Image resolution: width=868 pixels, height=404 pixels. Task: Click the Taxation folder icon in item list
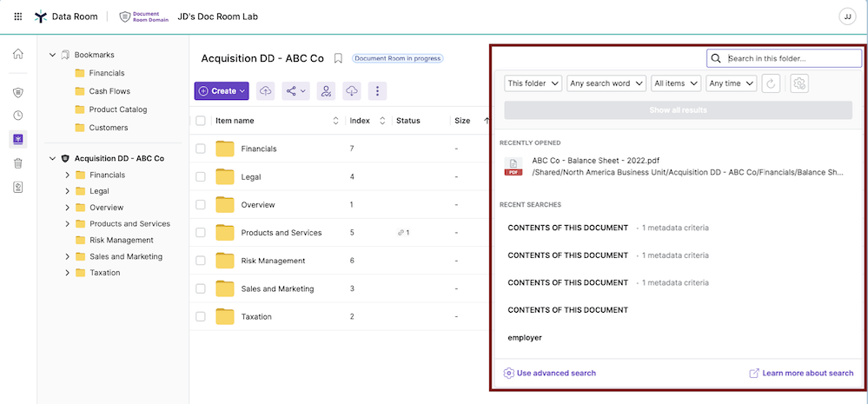(x=225, y=317)
